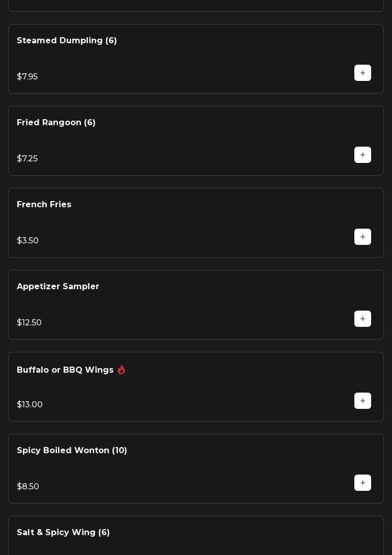The width and height of the screenshot is (392, 555).
Task: Open Salt & Spicy Wing (6) item
Action: [x=63, y=533]
